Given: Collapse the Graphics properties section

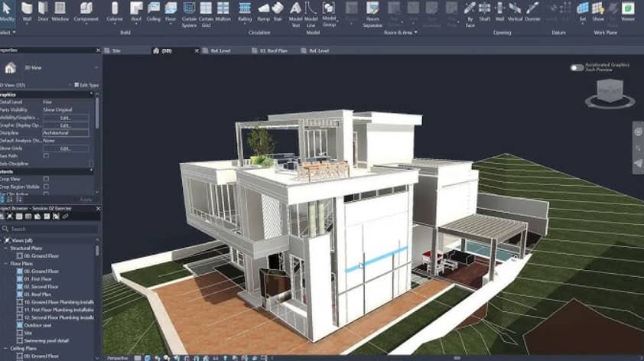Looking at the screenshot, I should [91, 95].
